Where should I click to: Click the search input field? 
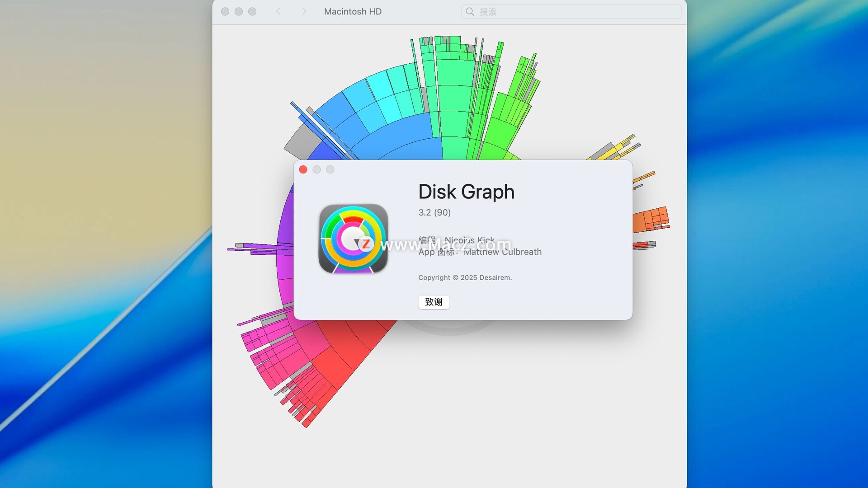[574, 12]
